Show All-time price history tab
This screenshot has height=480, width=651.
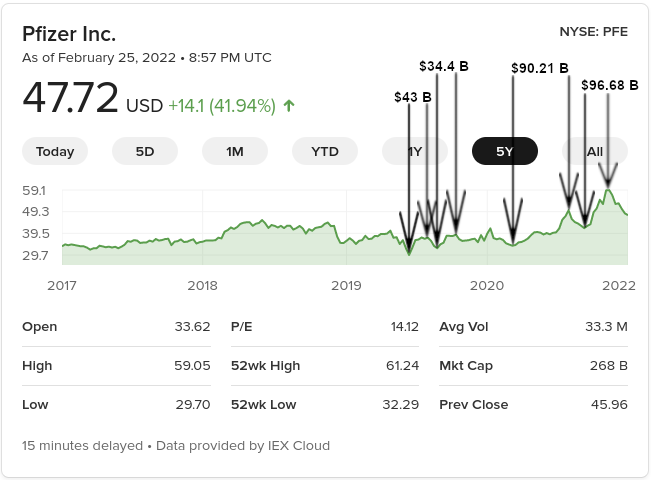point(595,151)
